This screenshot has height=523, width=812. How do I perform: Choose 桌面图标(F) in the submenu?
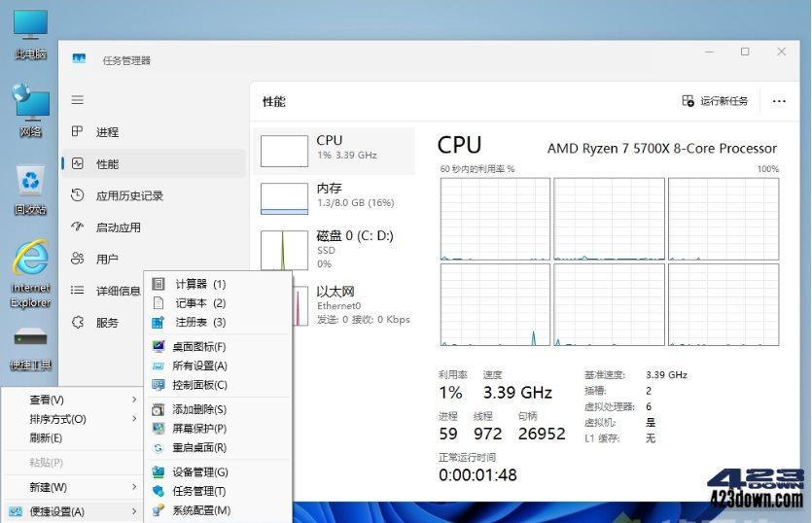pos(218,346)
